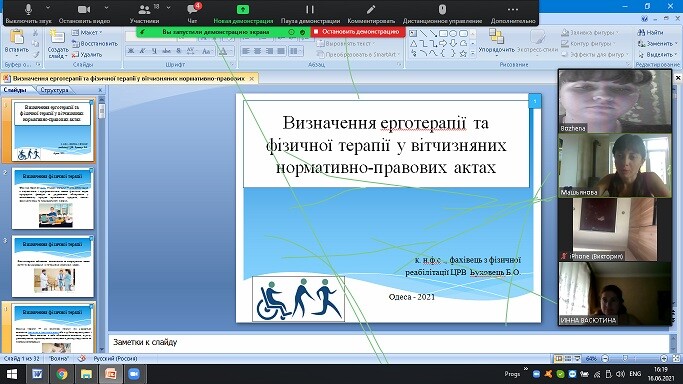Click zoom out minus button
The width and height of the screenshot is (683, 384).
coord(605,359)
